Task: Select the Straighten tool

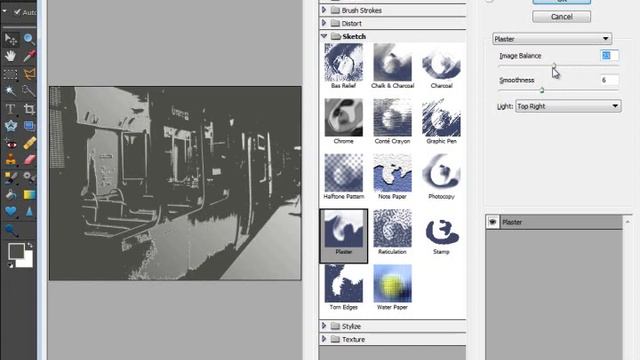Action: tap(29, 126)
